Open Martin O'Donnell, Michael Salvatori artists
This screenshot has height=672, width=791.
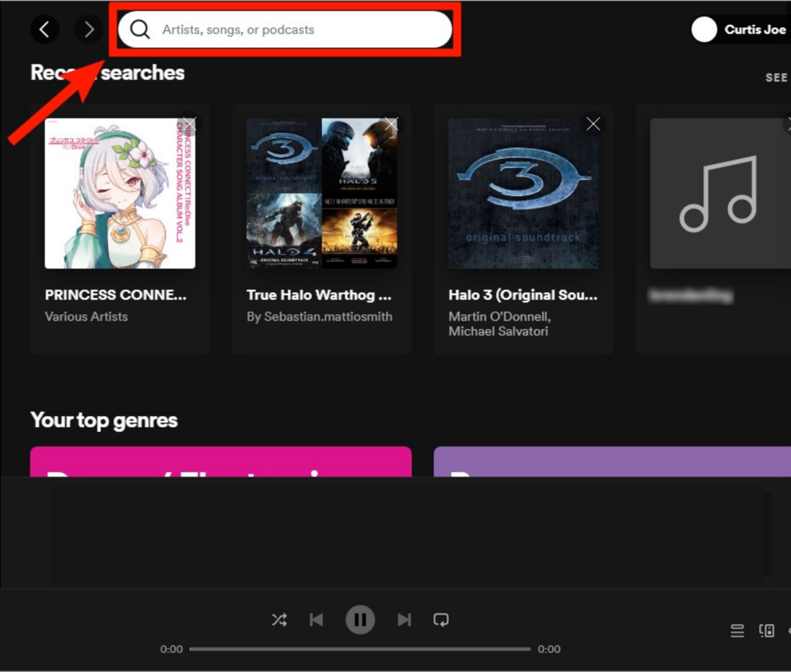[x=500, y=324]
